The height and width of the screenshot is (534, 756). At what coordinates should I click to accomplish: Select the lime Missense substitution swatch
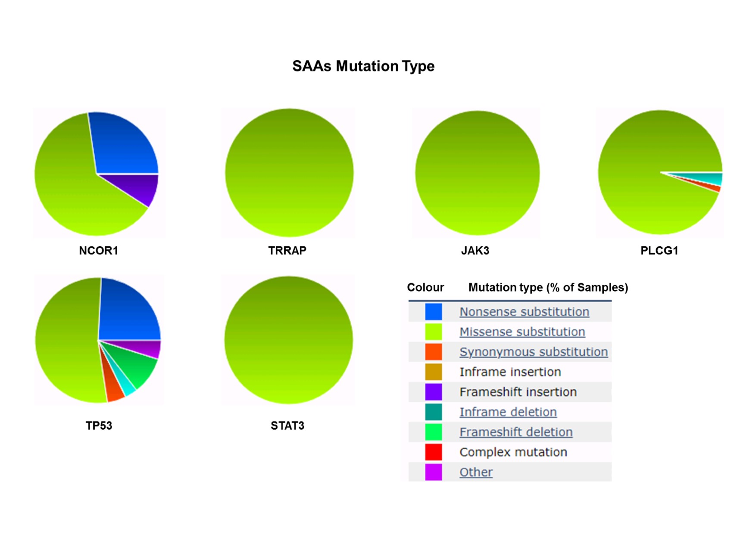[x=433, y=332]
